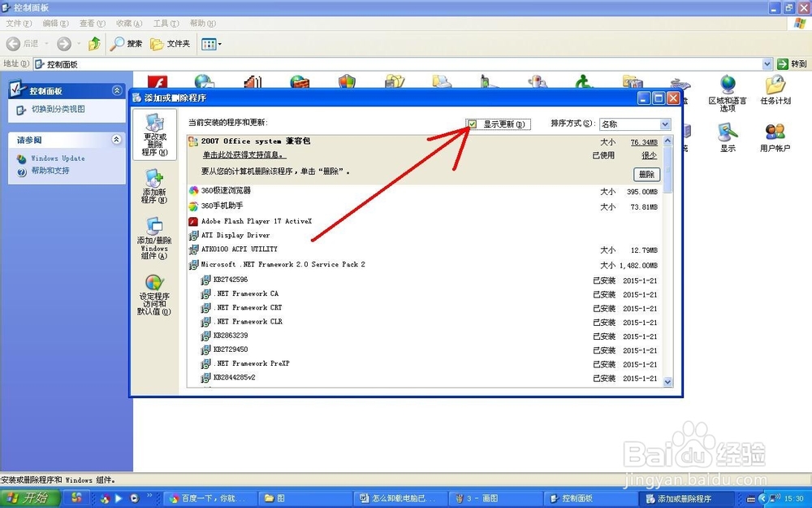Screen dimensions: 812x508
Task: Click the 转到 go button
Action: click(x=793, y=64)
